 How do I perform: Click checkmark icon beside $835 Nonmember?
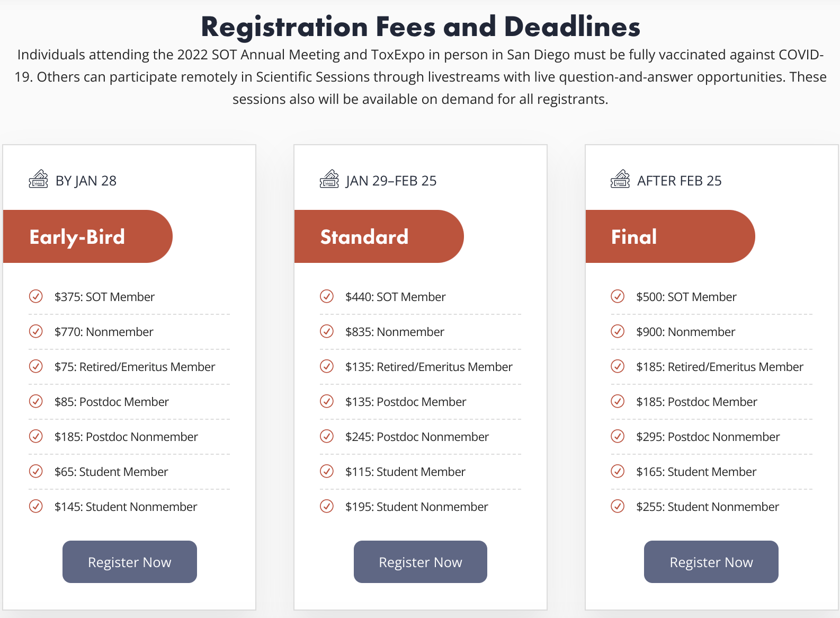tap(327, 331)
